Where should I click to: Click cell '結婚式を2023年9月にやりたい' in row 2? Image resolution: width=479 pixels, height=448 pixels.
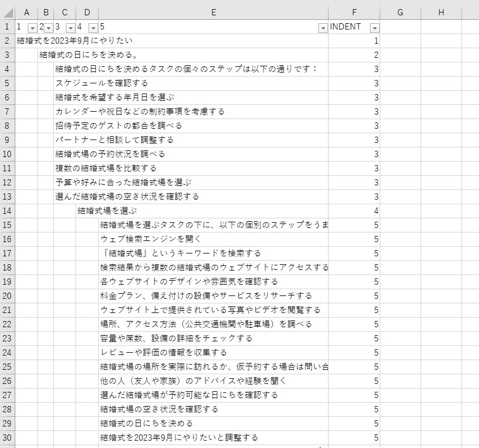click(74, 41)
